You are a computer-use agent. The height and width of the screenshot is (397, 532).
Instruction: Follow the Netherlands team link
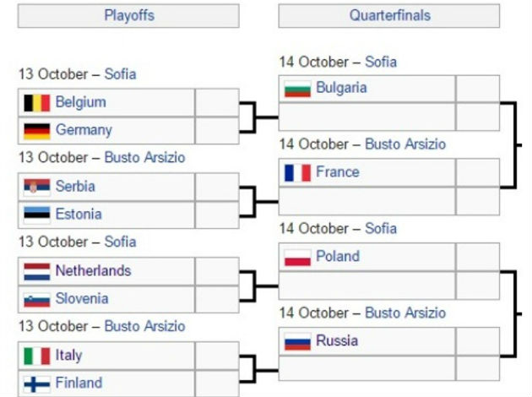(93, 271)
